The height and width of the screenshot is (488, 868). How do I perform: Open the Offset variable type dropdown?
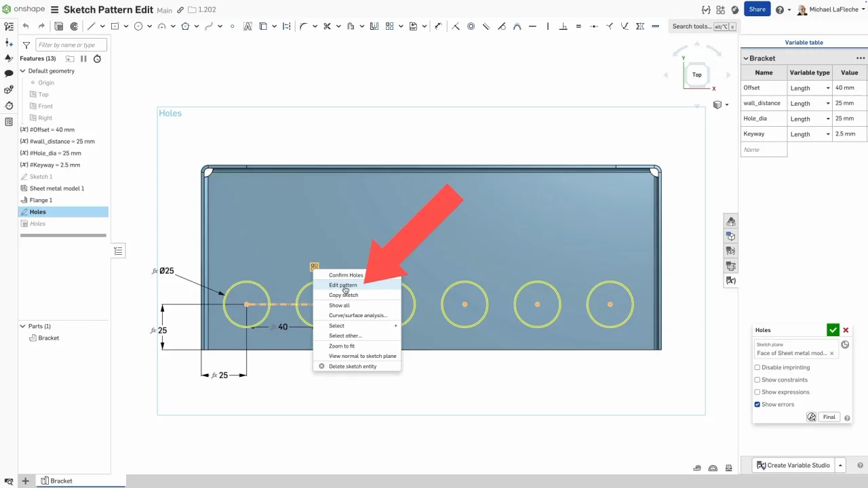810,88
